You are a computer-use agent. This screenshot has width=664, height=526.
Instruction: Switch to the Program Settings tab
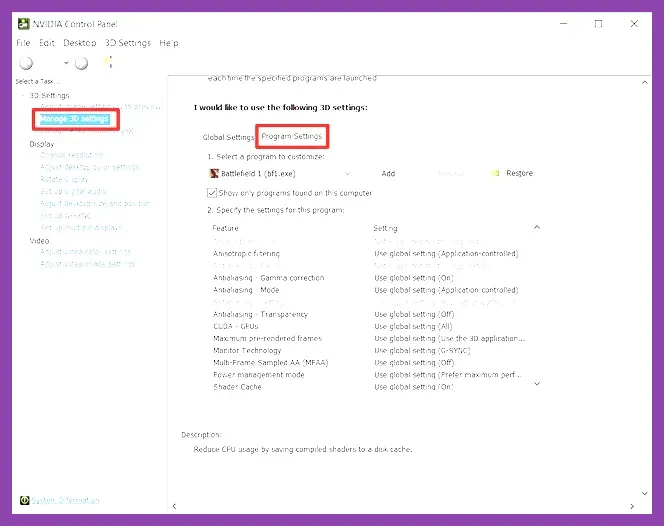[x=292, y=136]
